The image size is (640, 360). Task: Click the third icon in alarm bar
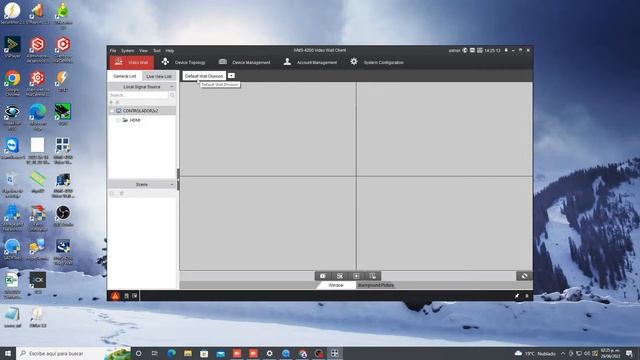pos(135,296)
